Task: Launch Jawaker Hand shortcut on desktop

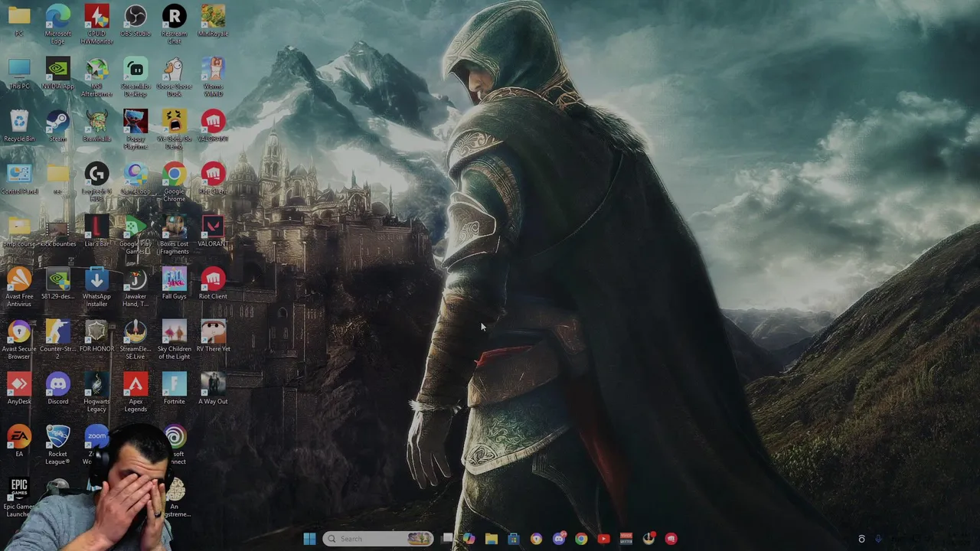Action: [x=136, y=287]
